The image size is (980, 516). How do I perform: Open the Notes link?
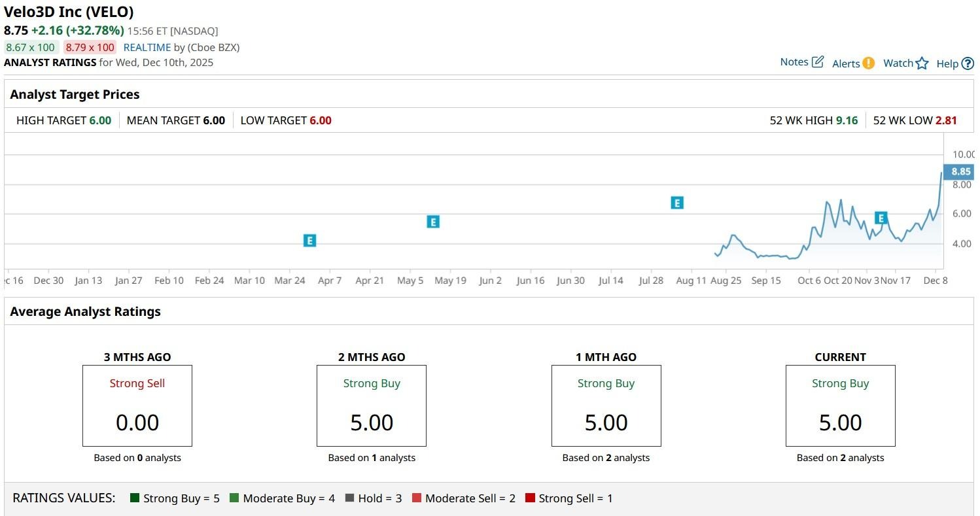point(794,62)
